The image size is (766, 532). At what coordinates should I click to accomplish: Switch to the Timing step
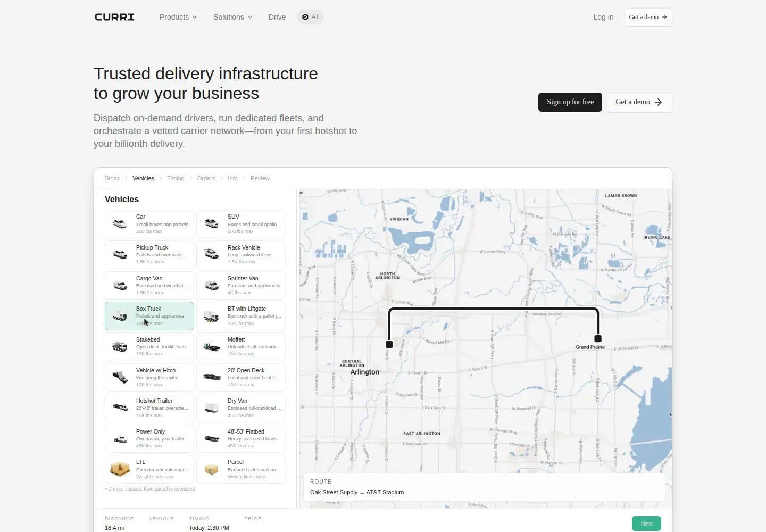176,178
